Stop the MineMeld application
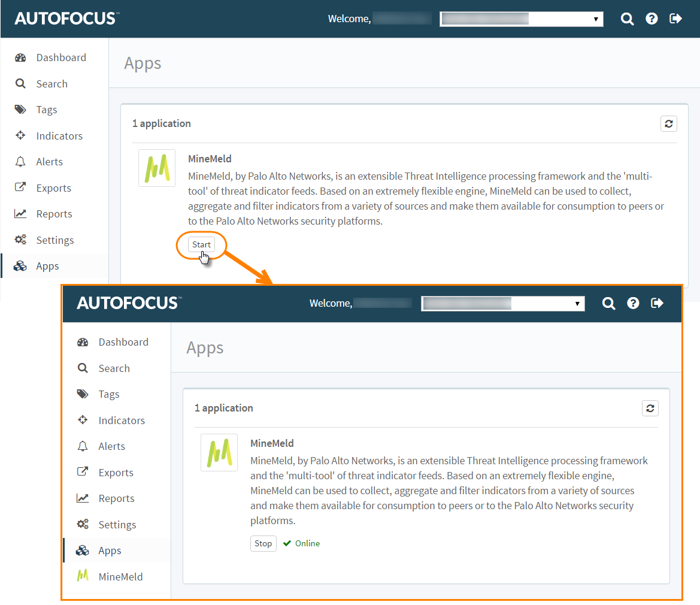 [x=263, y=543]
